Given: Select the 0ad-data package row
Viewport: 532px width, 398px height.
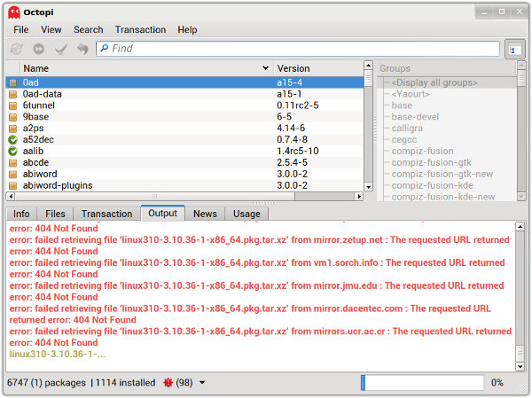Looking at the screenshot, I should point(184,94).
